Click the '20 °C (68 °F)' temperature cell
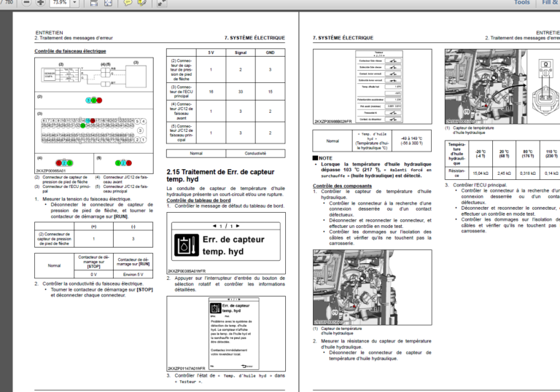Viewport: 560px width, 392px height. (504, 154)
